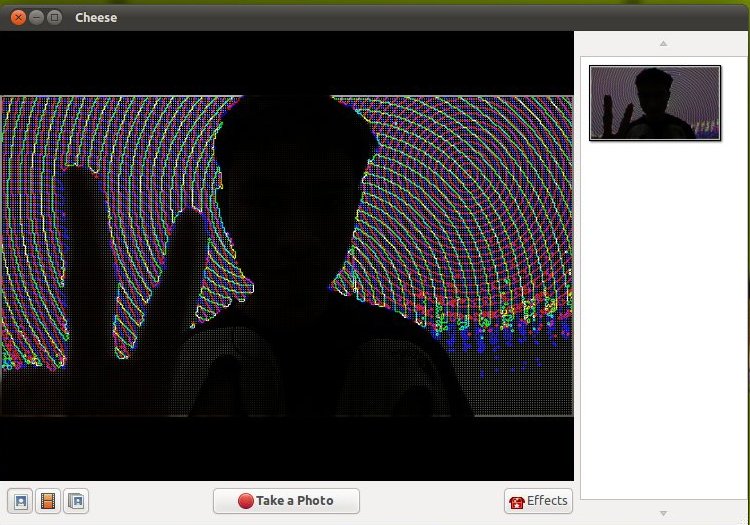Open the captured photo thumbnail
The height and width of the screenshot is (525, 750).
pos(655,103)
